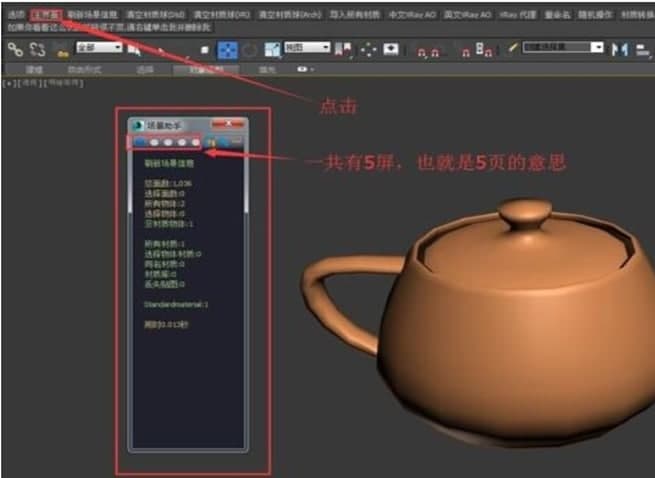Click the yellow icon after the page dots
The image size is (655, 478).
click(211, 143)
